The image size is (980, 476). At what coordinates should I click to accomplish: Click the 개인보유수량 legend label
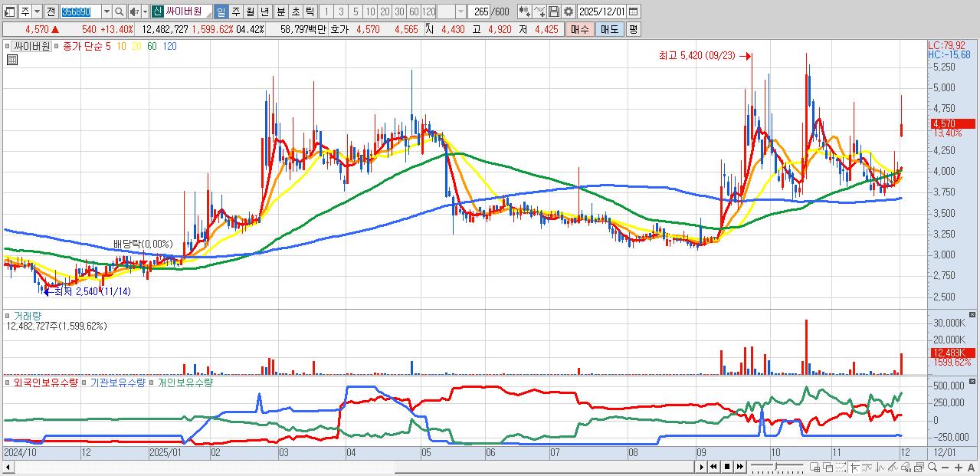click(x=185, y=381)
